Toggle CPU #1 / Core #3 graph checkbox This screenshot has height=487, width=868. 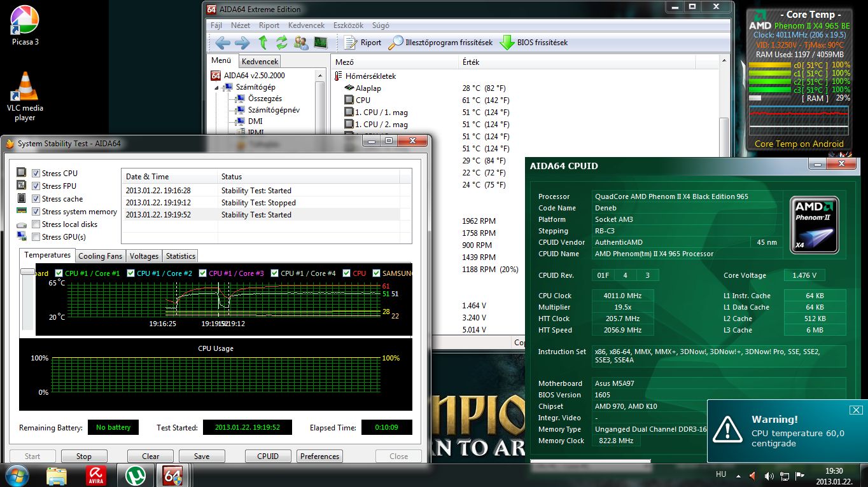(203, 273)
